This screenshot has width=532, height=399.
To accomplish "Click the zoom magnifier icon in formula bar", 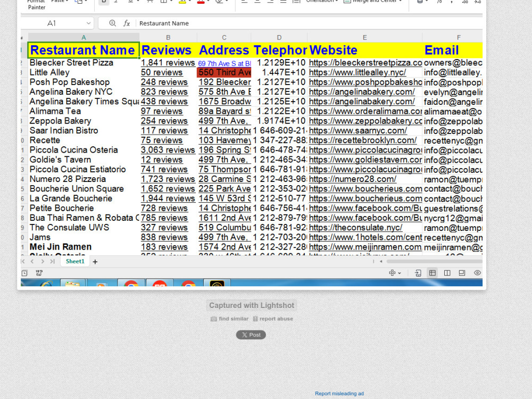I will click(x=112, y=23).
